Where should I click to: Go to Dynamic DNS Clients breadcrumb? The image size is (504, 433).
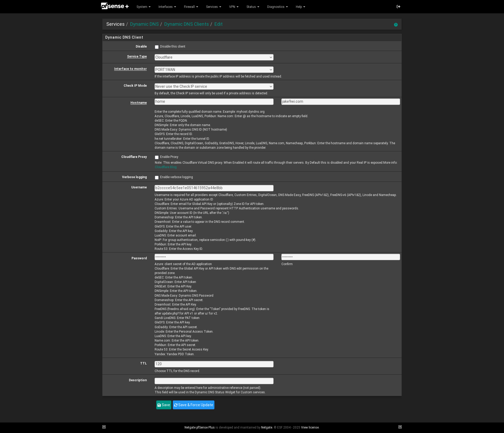point(186,24)
